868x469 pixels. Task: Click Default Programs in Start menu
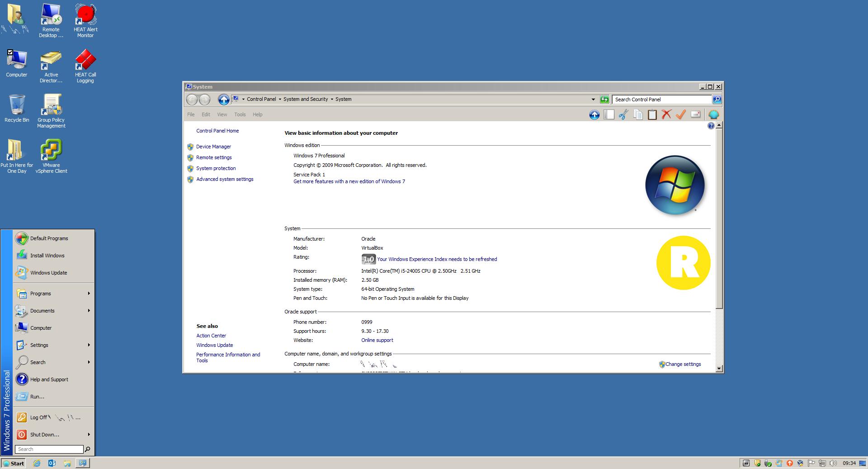pyautogui.click(x=53, y=238)
